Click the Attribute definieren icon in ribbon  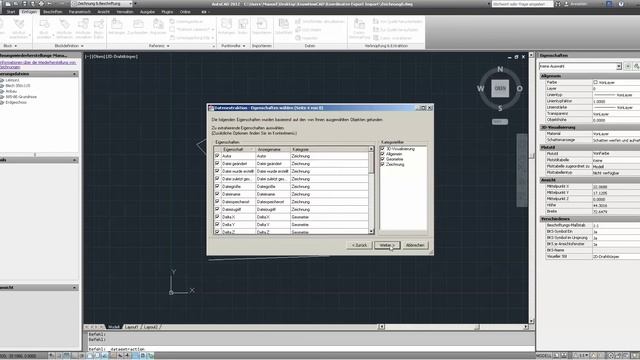click(x=64, y=29)
